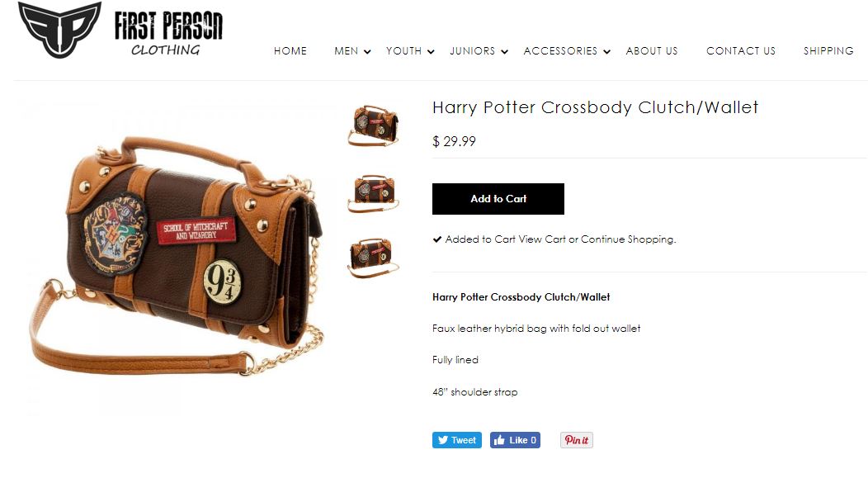Open the CONTACT US page
868x483 pixels.
pos(741,51)
